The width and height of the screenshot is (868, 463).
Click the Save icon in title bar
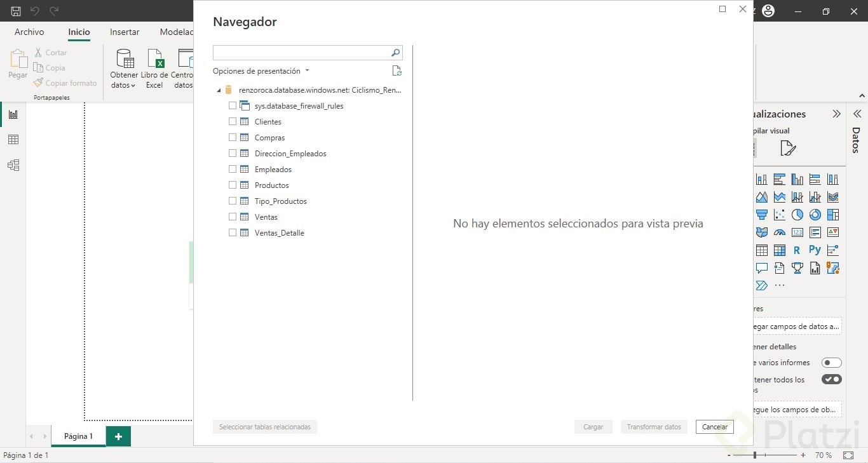(x=16, y=11)
